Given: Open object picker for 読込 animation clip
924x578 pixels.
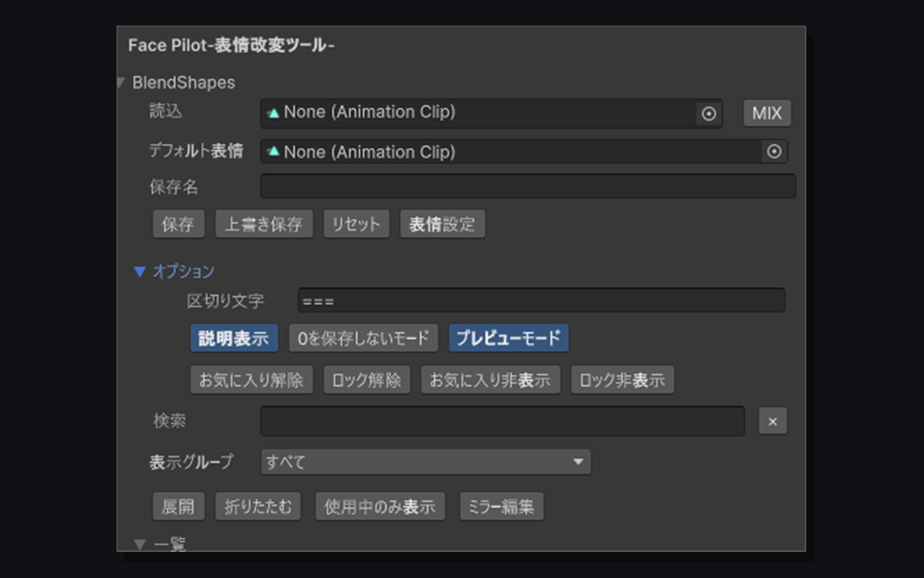Looking at the screenshot, I should [x=709, y=113].
